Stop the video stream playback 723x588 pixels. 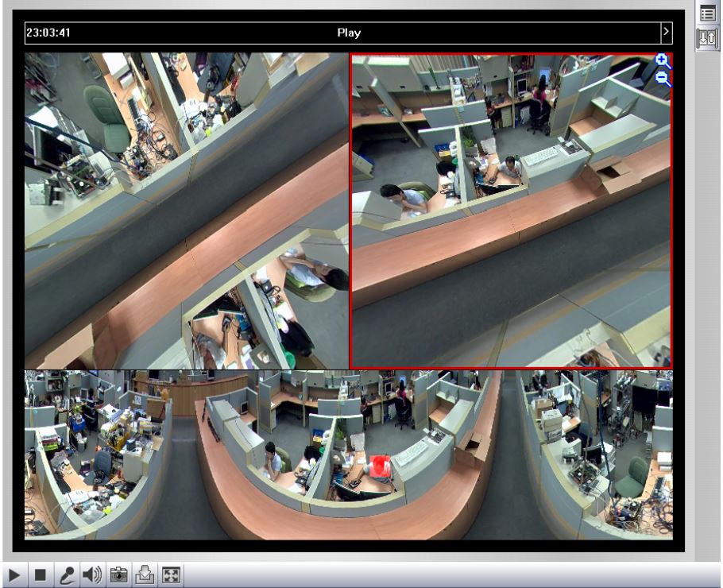(40, 574)
